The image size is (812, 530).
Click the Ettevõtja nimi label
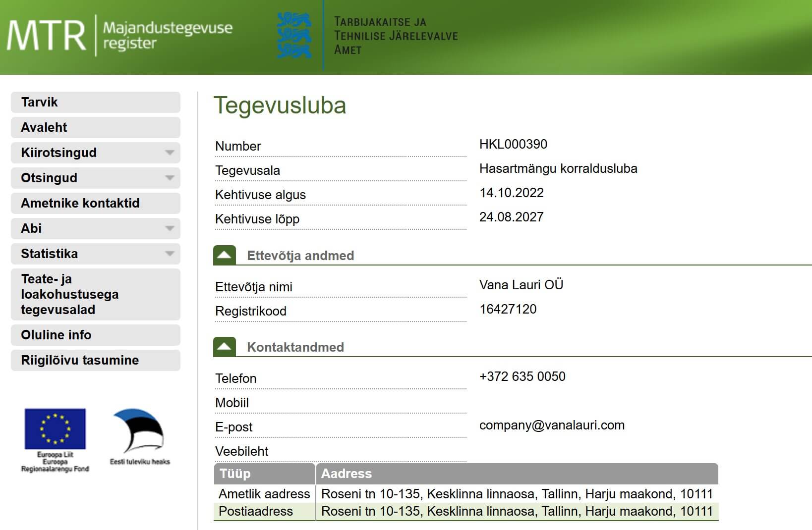[254, 287]
